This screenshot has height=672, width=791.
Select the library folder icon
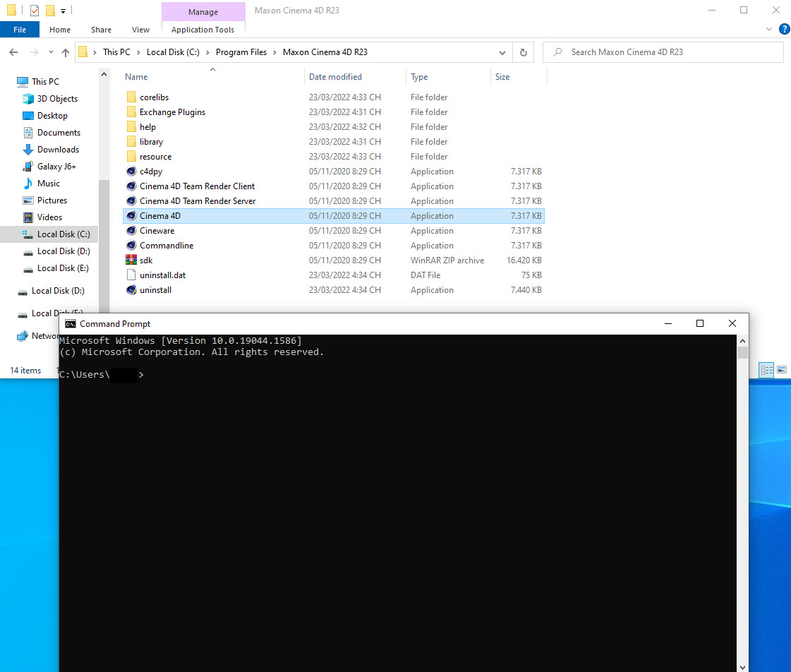pyautogui.click(x=131, y=142)
